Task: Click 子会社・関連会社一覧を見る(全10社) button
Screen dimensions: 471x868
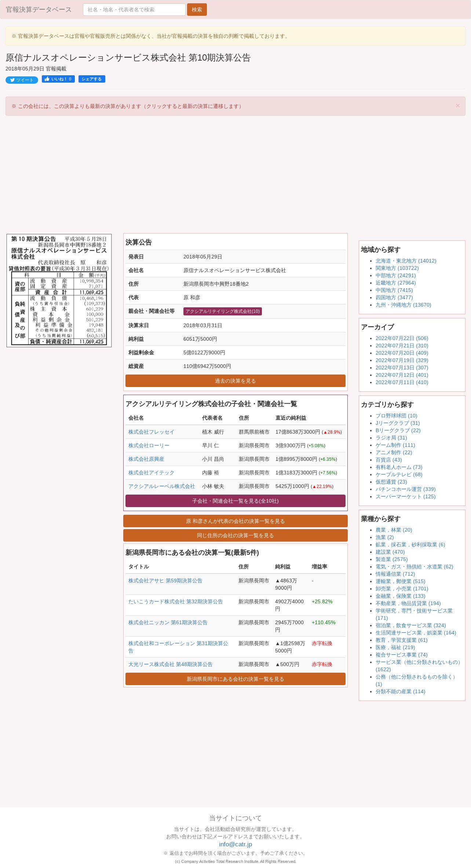Action: tap(235, 501)
